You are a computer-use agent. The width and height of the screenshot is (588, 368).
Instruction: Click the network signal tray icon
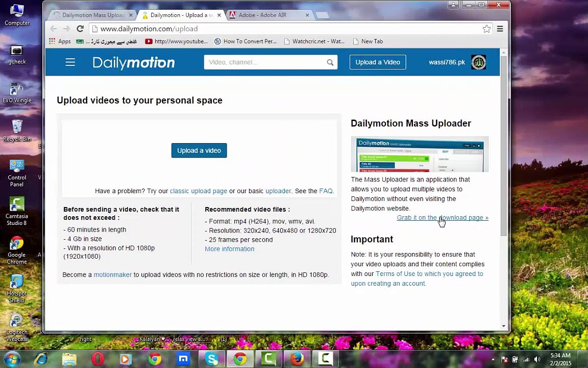[526, 359]
